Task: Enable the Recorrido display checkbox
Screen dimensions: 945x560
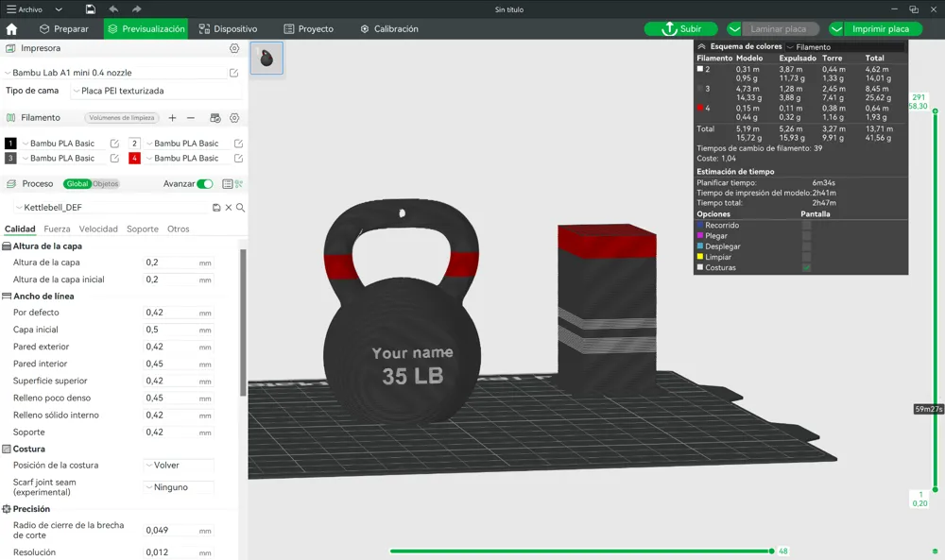Action: coord(806,226)
